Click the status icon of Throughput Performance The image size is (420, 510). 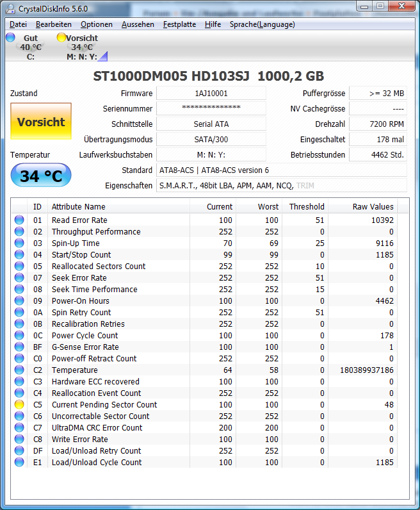[x=19, y=231]
